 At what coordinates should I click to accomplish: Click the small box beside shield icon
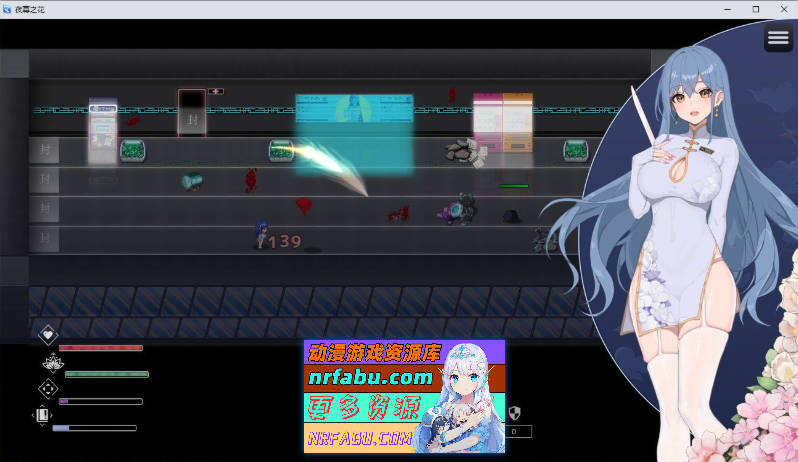[x=519, y=432]
